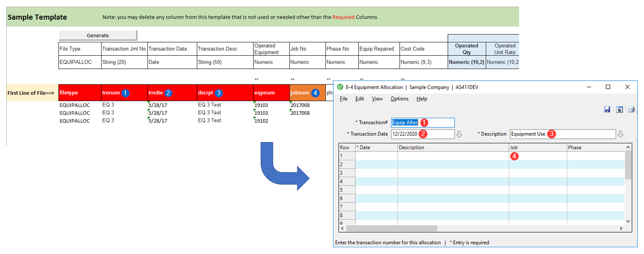Viewport: 644px width, 254px height.
Task: Click the Save disk icon
Action: pyautogui.click(x=607, y=109)
